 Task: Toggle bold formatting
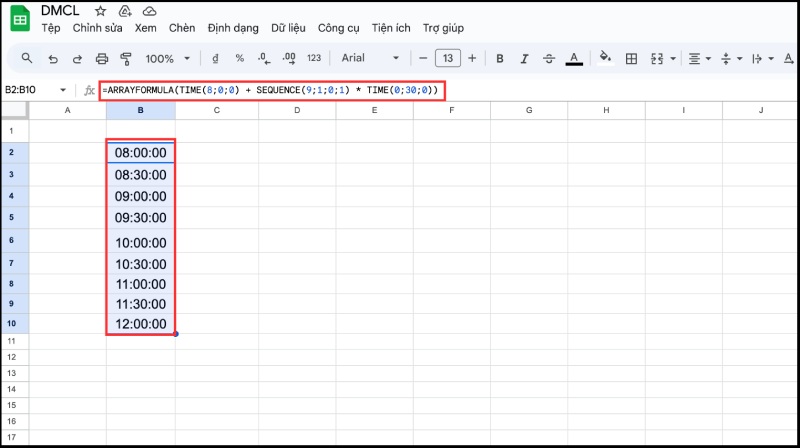(x=500, y=59)
